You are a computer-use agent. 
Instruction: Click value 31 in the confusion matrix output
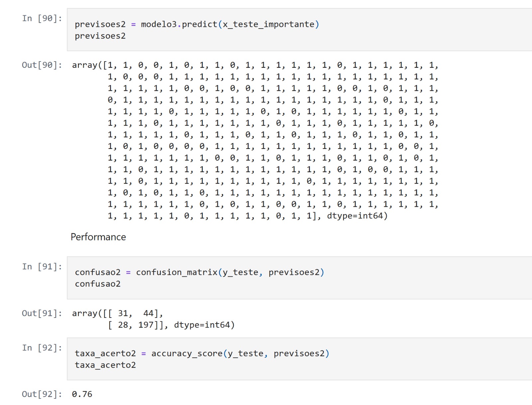[123, 313]
